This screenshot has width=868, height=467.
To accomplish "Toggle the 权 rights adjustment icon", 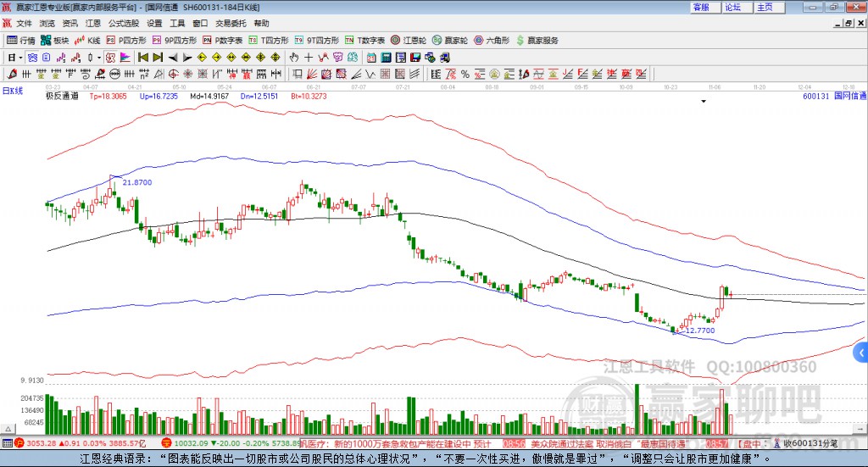I will [111, 58].
